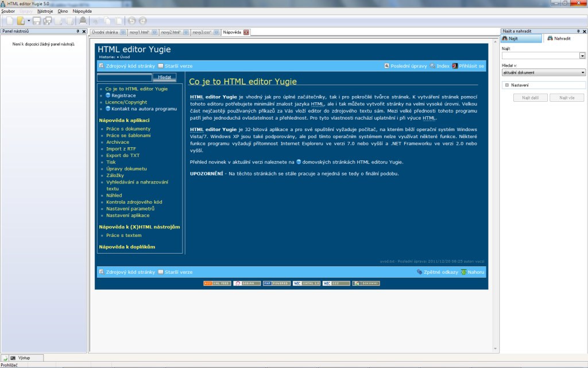Click the RSS XML Feed badge
Viewport: 588px width, 368px height.
tap(217, 283)
